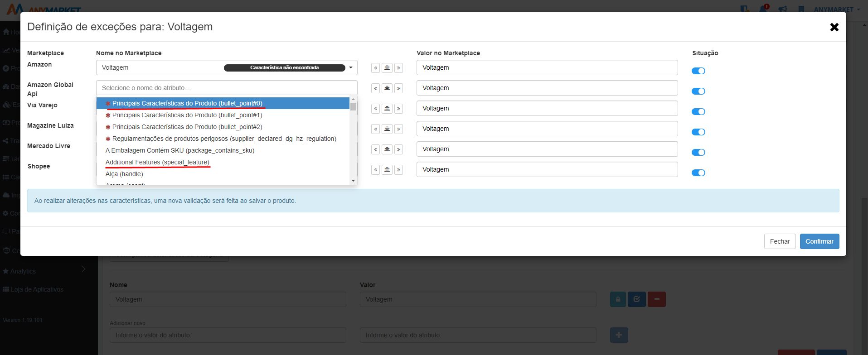Click the « button in the Magazine Luiza row

(375, 129)
